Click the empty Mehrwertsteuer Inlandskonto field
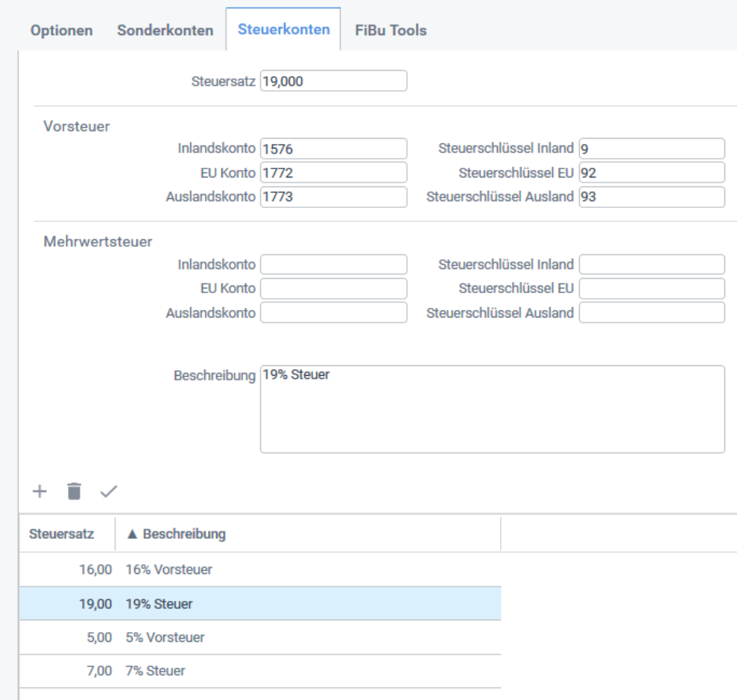This screenshot has height=700, width=737. (x=333, y=265)
